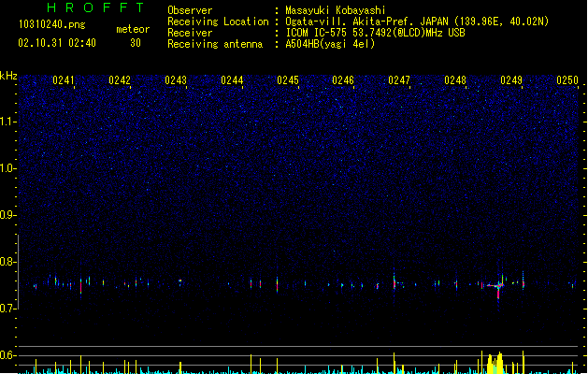Image resolution: width=588 pixels, height=374 pixels.
Task: Click the 0241 time marker
Action: (x=64, y=80)
